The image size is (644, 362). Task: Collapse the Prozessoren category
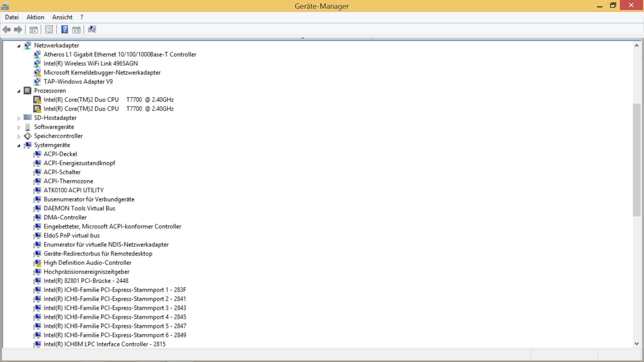(x=19, y=91)
